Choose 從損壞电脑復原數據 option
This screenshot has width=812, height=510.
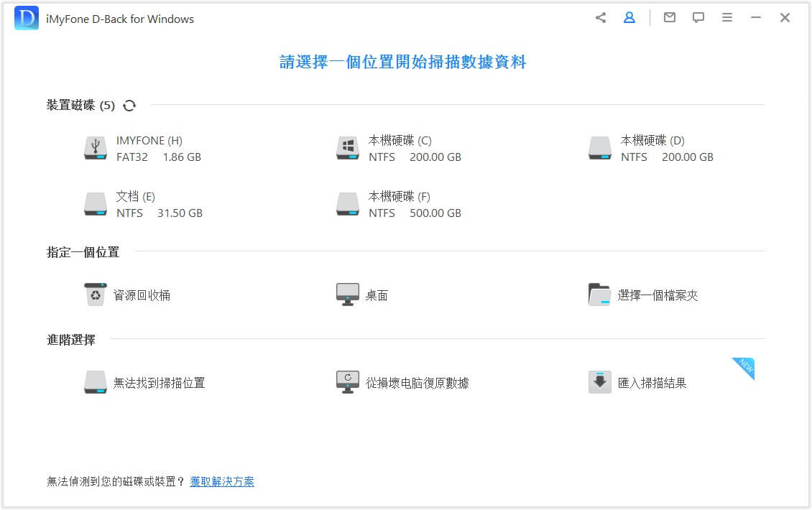tap(403, 383)
